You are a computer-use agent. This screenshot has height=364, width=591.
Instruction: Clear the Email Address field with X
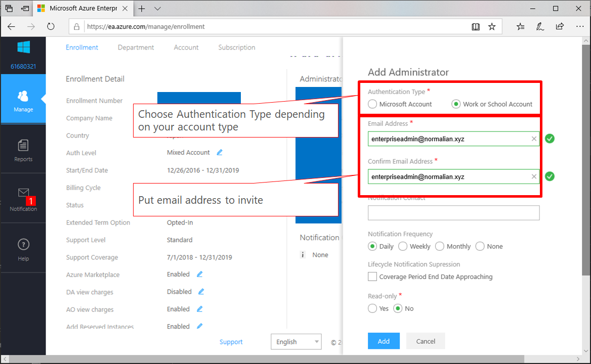[x=534, y=139]
